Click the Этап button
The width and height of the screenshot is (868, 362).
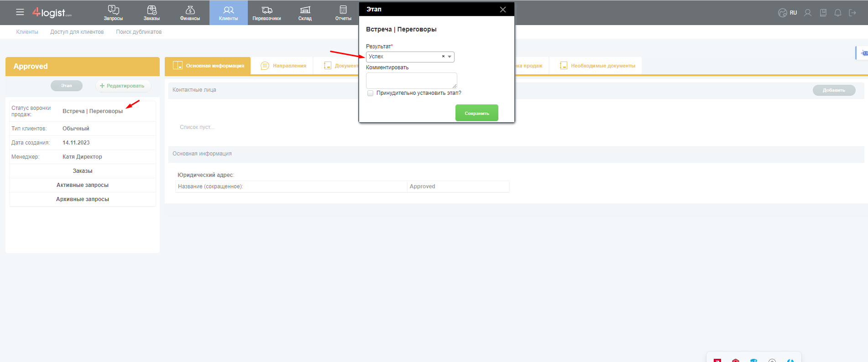click(67, 86)
